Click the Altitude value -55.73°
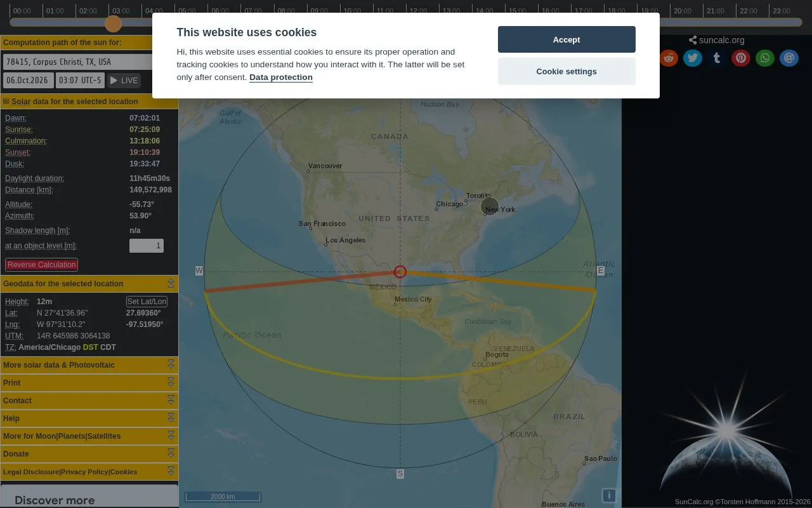The width and height of the screenshot is (812, 508). 141,204
